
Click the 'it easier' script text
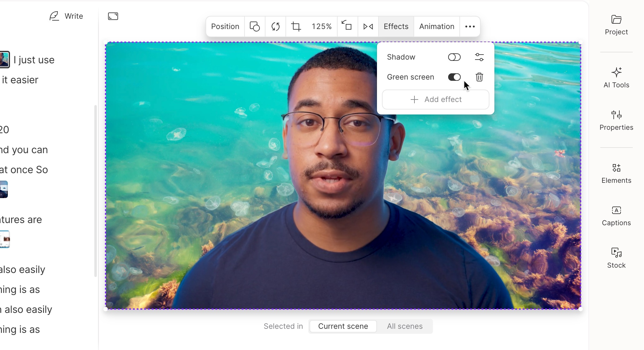point(20,80)
